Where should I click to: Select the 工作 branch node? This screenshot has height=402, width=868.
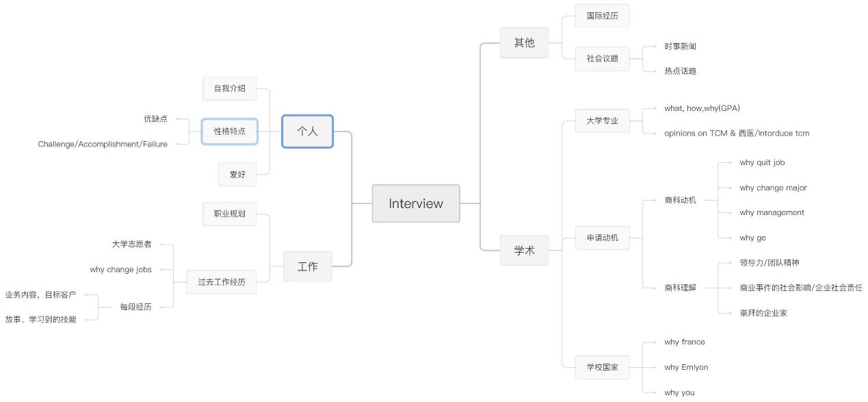tap(307, 266)
